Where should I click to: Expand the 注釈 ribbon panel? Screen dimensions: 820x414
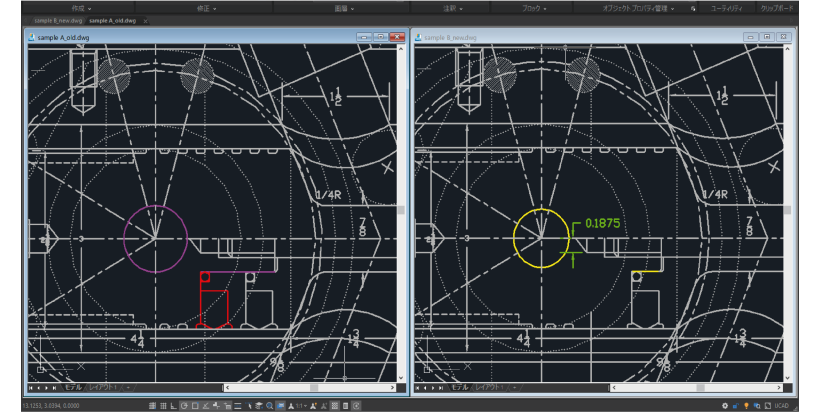pyautogui.click(x=453, y=8)
